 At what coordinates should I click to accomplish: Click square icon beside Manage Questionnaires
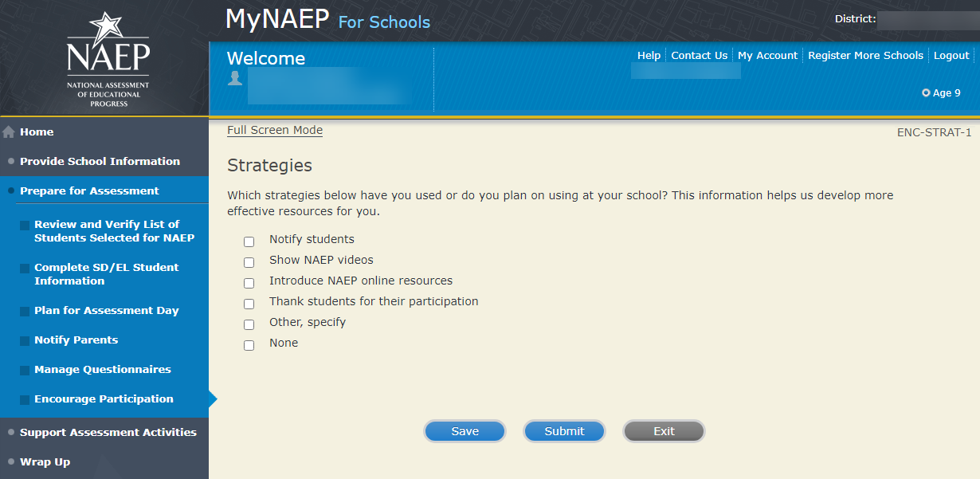tap(25, 371)
